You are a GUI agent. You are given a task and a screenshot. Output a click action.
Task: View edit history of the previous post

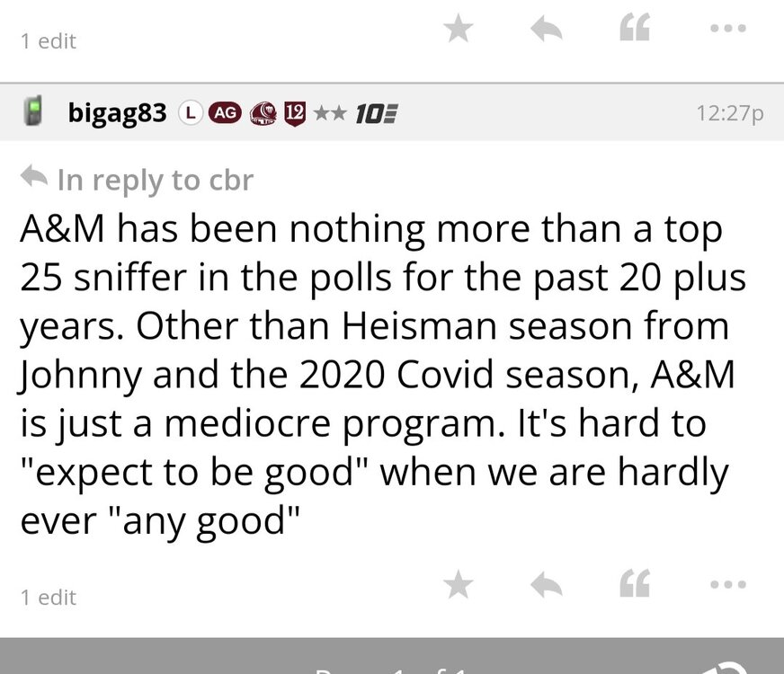click(49, 40)
